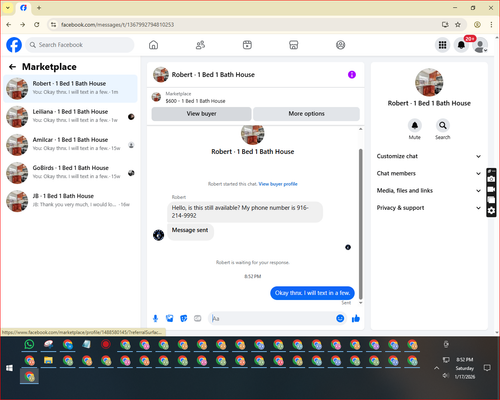Expand Customize chat section
This screenshot has height=400, width=500.
pos(429,156)
